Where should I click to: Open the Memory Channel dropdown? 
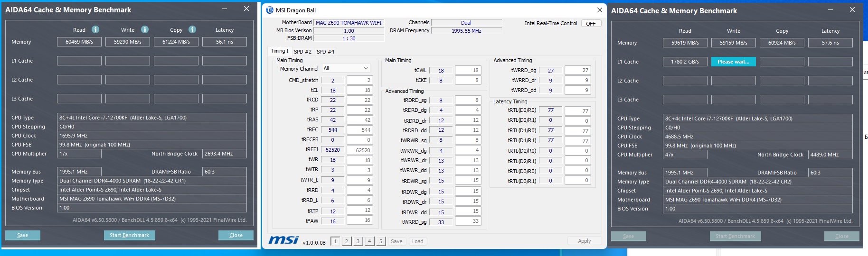click(x=346, y=68)
